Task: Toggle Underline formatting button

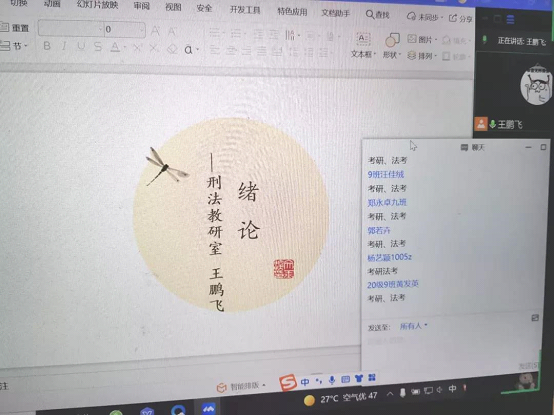Action: coord(81,46)
